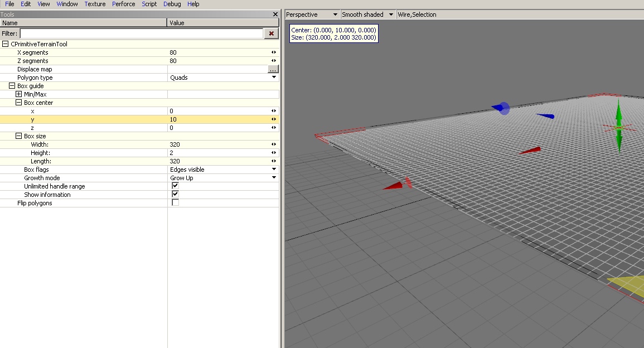Expand the Min/Max group

tap(18, 94)
